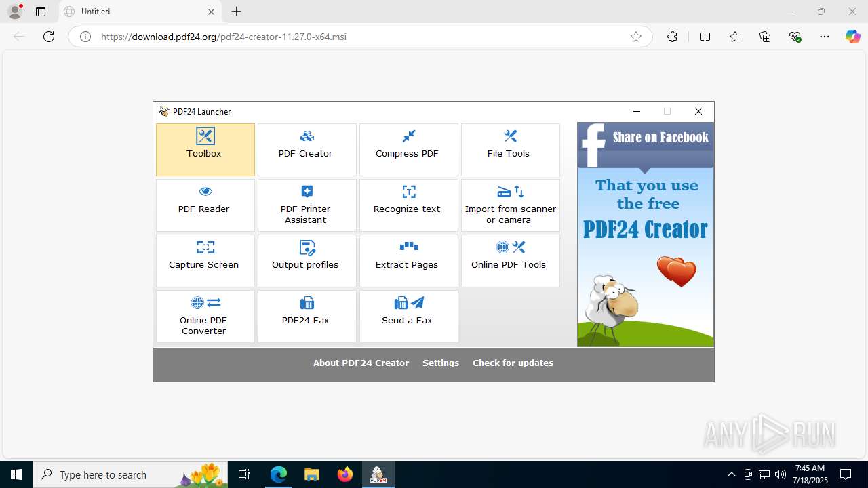Toggle Split screen in Edge
Screen dimensions: 868x488
point(705,37)
